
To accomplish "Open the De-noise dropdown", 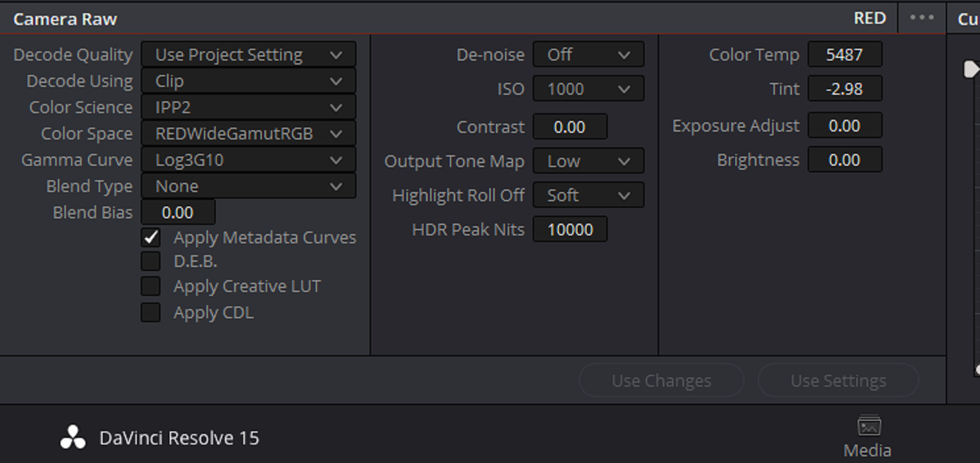I will (589, 54).
